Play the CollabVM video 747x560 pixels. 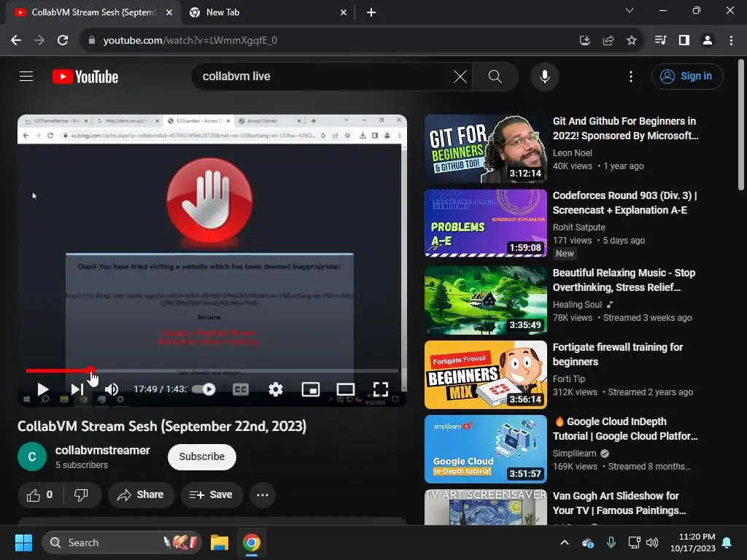(43, 389)
